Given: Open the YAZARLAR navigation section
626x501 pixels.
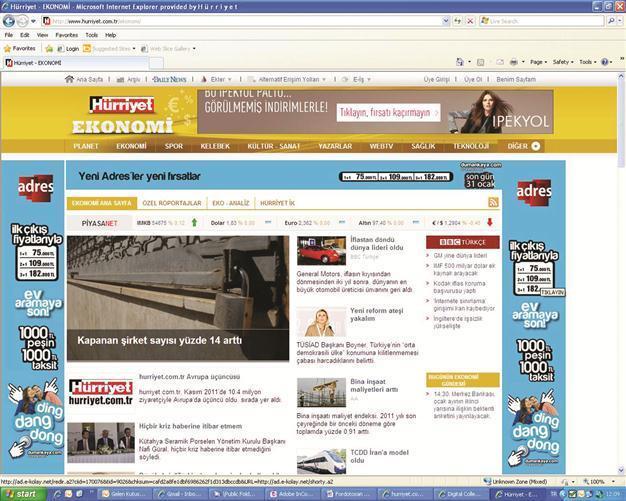Looking at the screenshot, I should coord(335,146).
